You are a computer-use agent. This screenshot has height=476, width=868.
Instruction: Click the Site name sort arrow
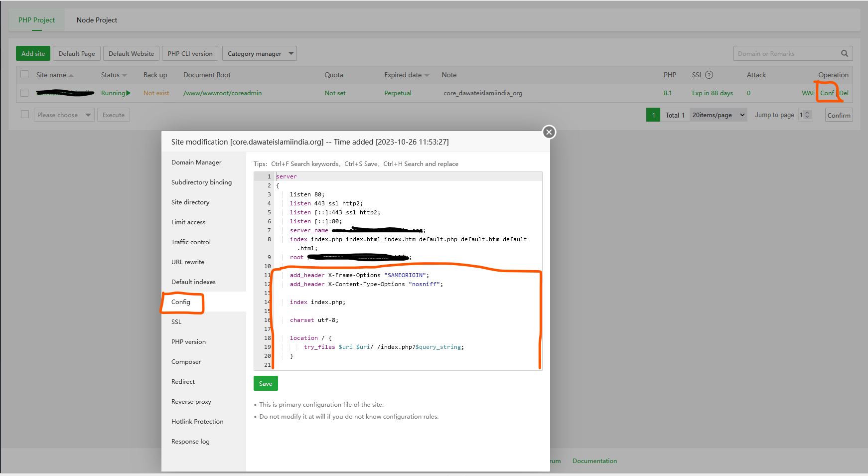[71, 75]
